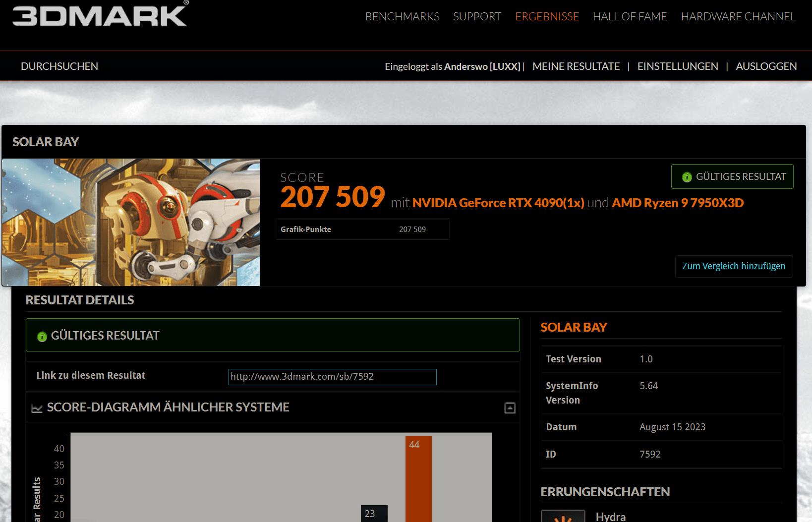Click the date August 15 2023
The width and height of the screenshot is (812, 522).
[672, 427]
